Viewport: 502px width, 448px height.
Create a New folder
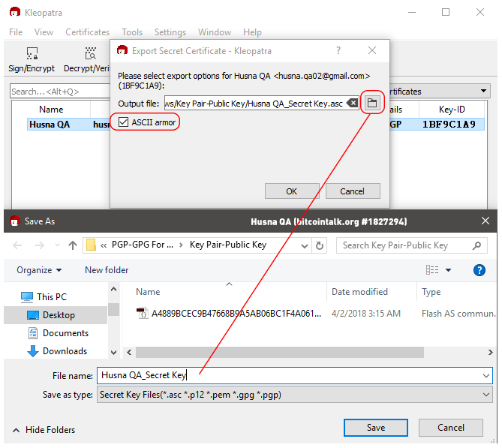(107, 270)
